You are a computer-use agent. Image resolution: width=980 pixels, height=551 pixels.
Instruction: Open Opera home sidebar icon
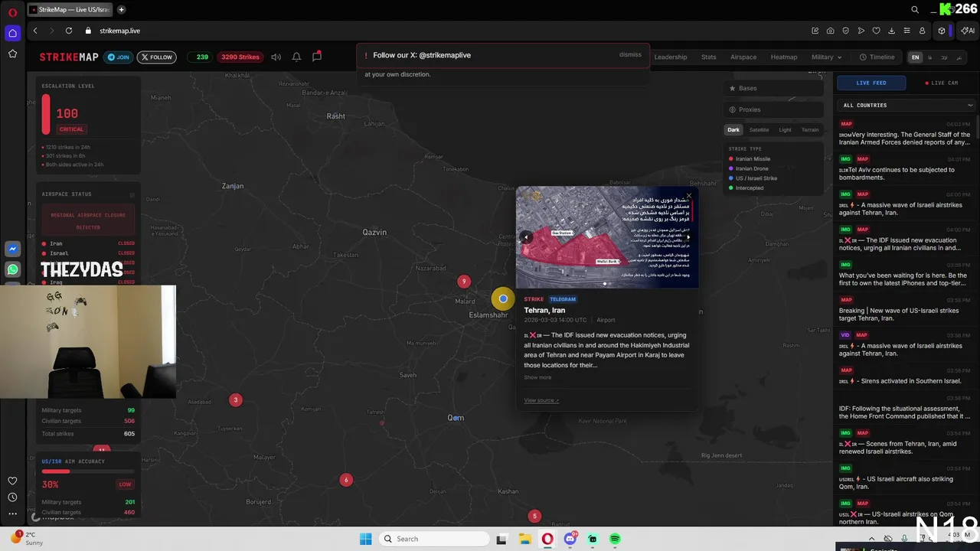point(12,33)
